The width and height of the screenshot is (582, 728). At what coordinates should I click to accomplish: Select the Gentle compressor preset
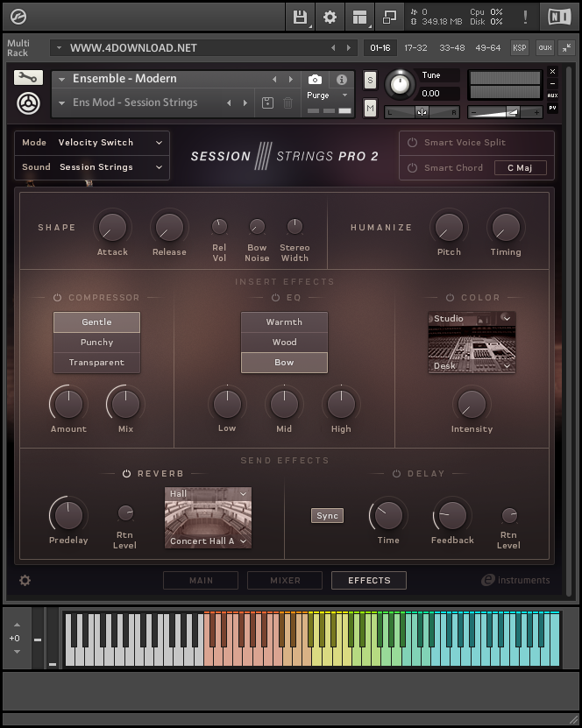pyautogui.click(x=96, y=322)
